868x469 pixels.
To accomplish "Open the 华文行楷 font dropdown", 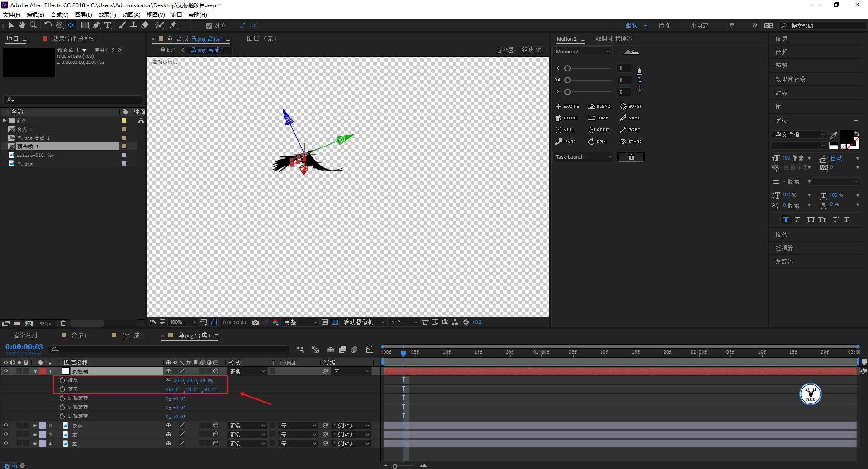I will (799, 134).
